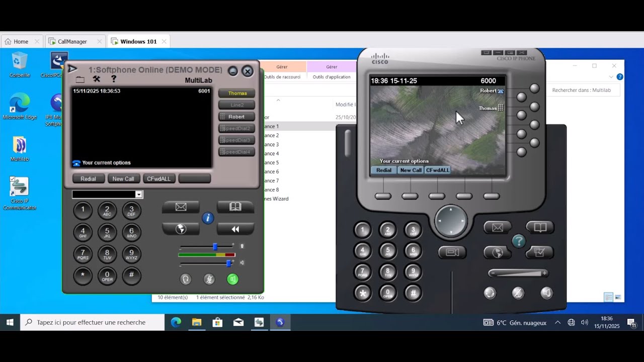Viewport: 644px width, 362px height.
Task: Click the Windows Start button
Action: pyautogui.click(x=10, y=322)
